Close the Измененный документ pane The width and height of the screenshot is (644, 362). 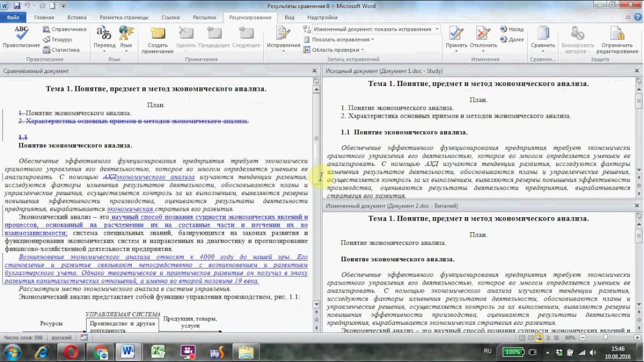[636, 206]
